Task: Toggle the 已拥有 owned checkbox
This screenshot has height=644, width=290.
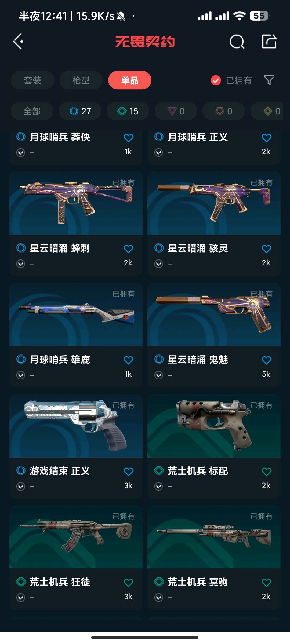Action: pos(216,80)
